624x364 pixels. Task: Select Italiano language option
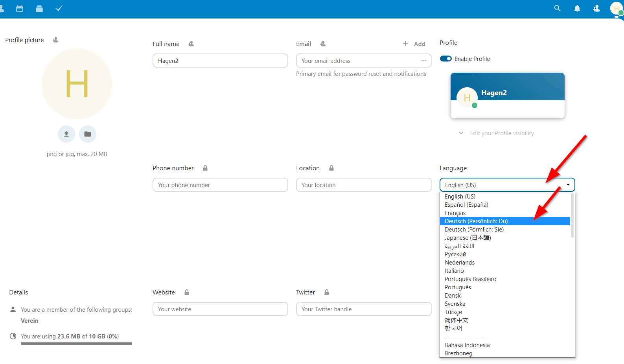tap(505, 271)
